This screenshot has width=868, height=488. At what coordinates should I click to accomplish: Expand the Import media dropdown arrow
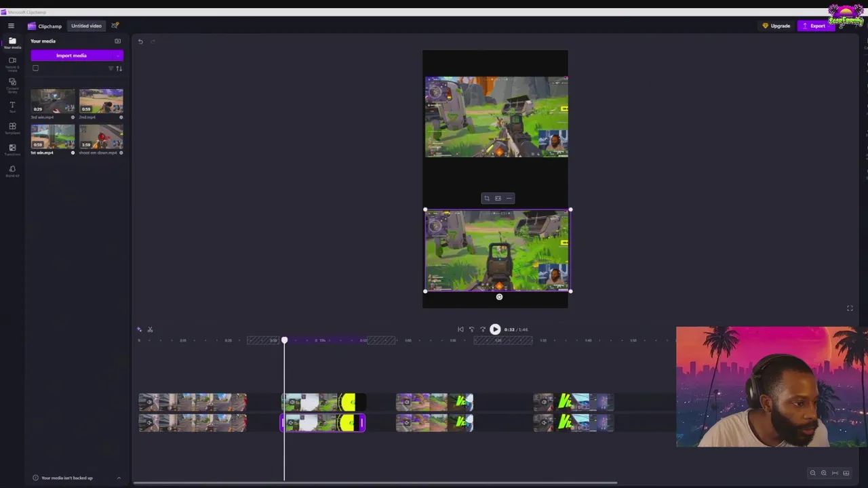pos(119,56)
